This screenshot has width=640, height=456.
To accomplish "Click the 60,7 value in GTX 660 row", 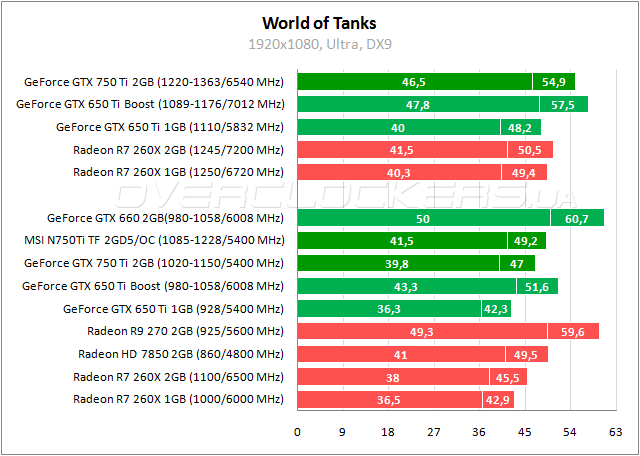I will [x=576, y=219].
